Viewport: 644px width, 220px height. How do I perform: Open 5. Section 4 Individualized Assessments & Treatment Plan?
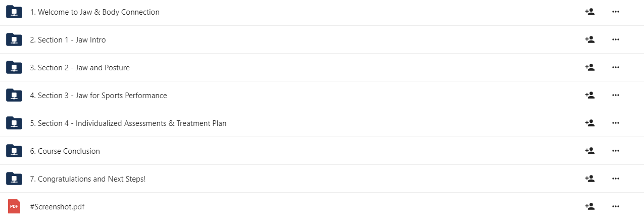click(x=128, y=123)
